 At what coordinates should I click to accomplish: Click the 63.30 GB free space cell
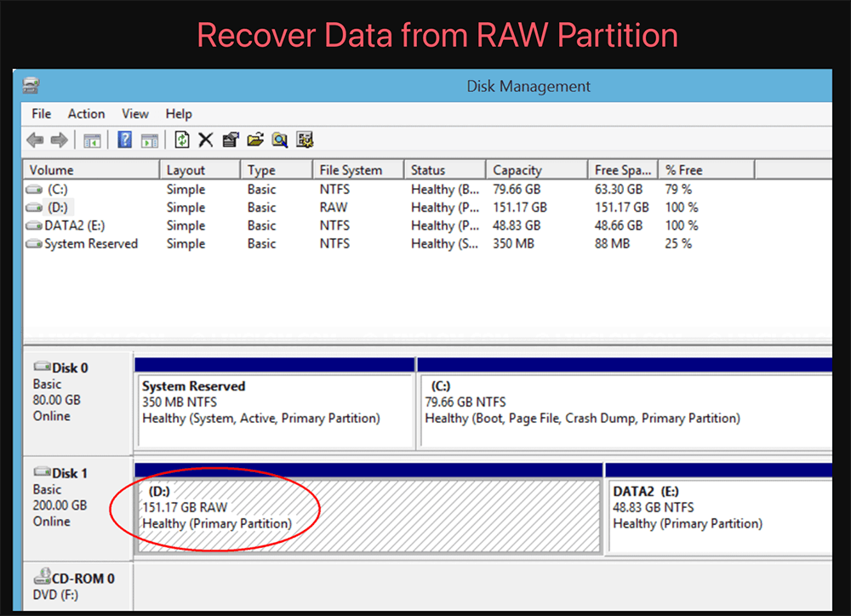[x=619, y=190]
